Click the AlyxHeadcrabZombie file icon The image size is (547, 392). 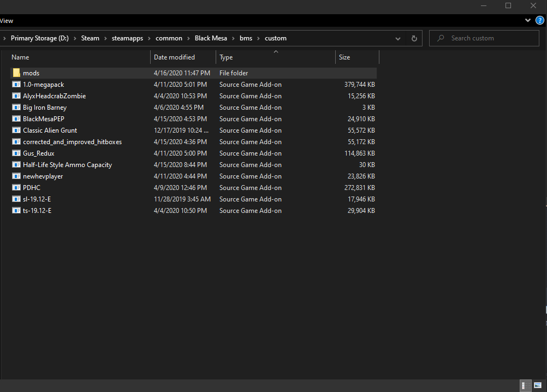tap(16, 96)
